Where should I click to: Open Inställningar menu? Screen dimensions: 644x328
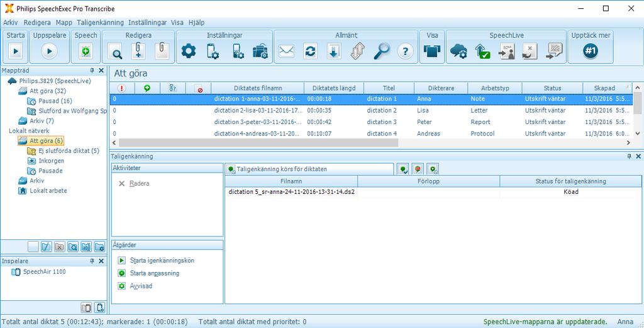(x=147, y=23)
